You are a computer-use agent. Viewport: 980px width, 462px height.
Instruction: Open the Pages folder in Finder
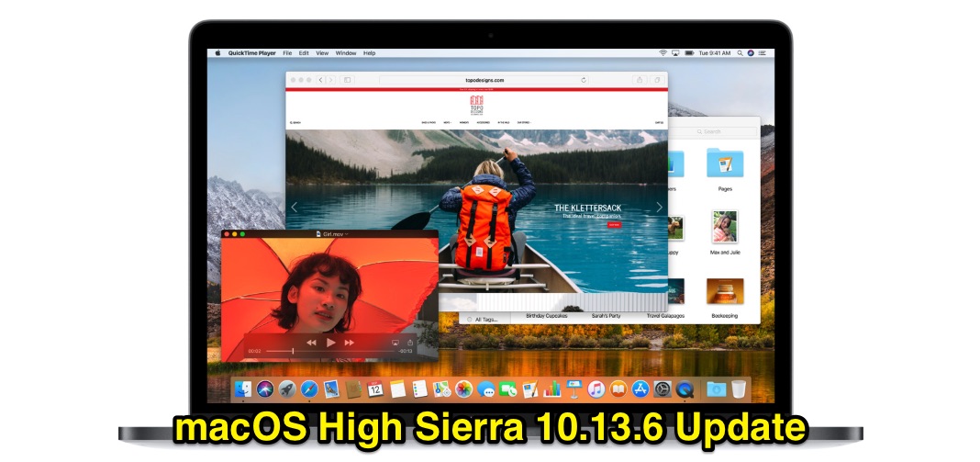pos(724,165)
